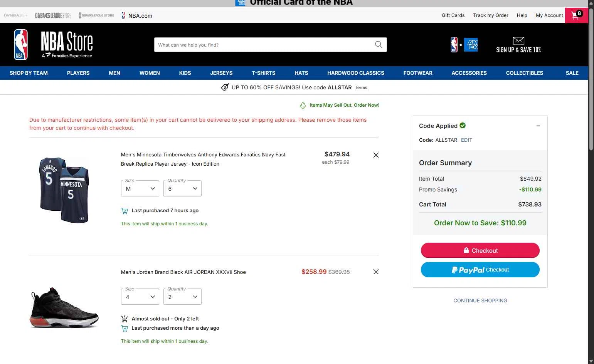Open the shoe Quantity 2 dropdown
The image size is (594, 364).
182,297
